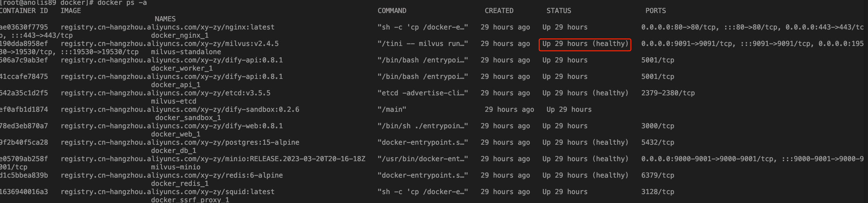Click the IMAGE column header
The width and height of the screenshot is (868, 203).
coord(71,11)
